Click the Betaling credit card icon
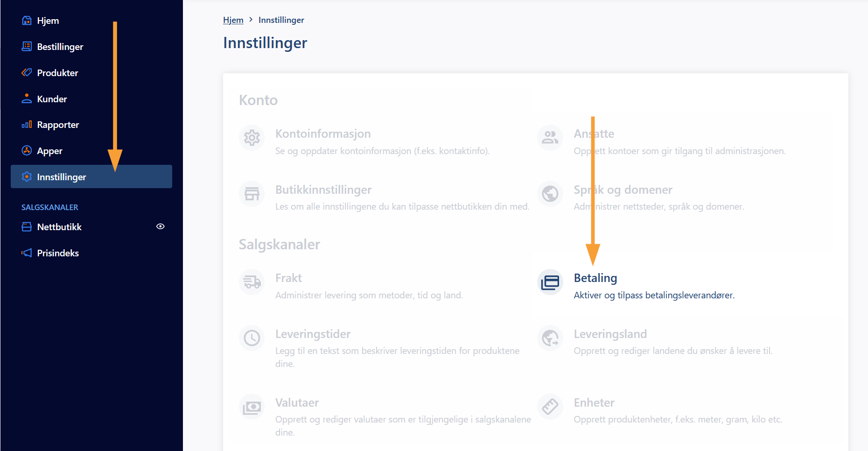The width and height of the screenshot is (868, 451). coord(550,282)
